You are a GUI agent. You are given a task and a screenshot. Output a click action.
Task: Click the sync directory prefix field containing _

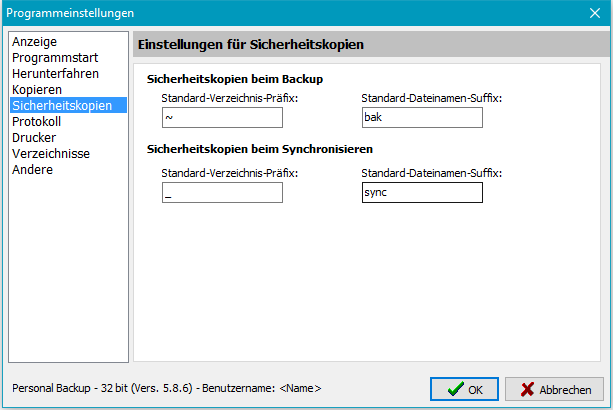tap(222, 192)
